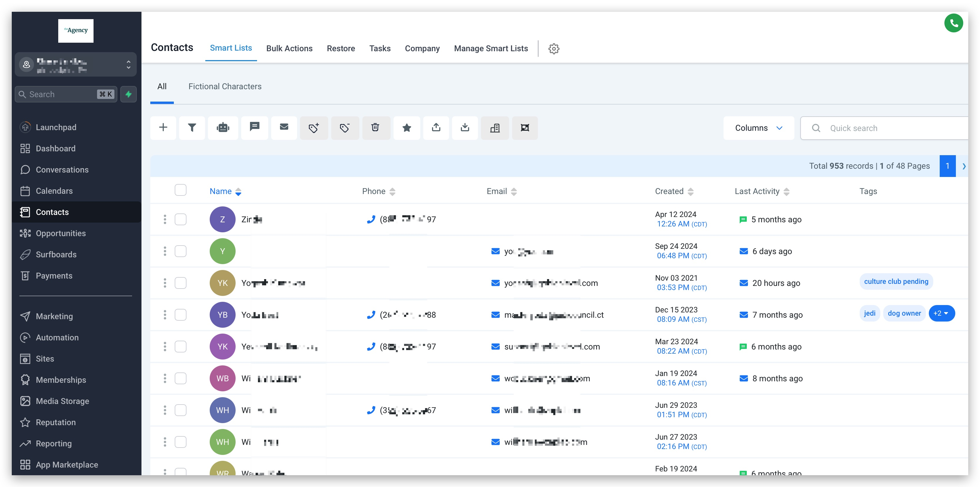Expand the Columns dropdown

pos(758,128)
